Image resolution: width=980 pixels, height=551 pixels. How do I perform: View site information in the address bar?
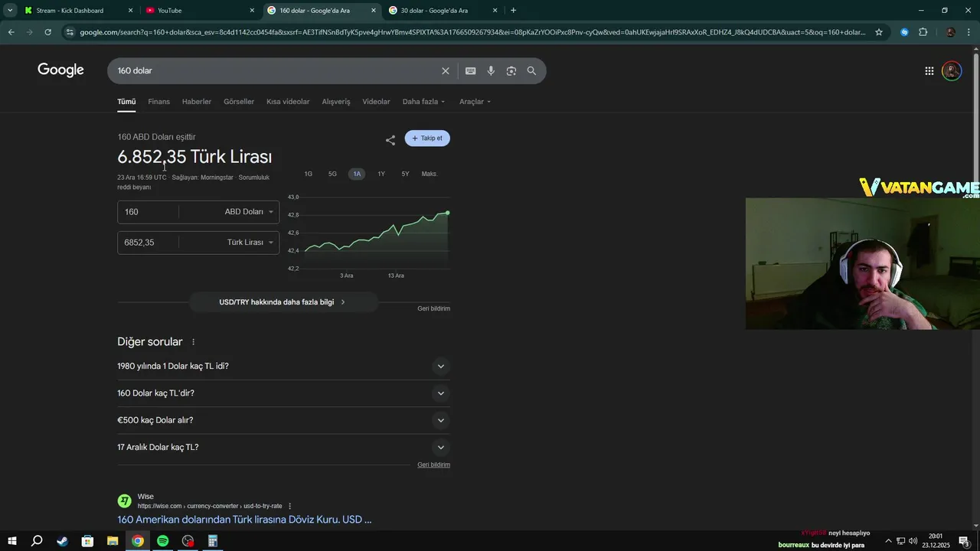click(70, 32)
